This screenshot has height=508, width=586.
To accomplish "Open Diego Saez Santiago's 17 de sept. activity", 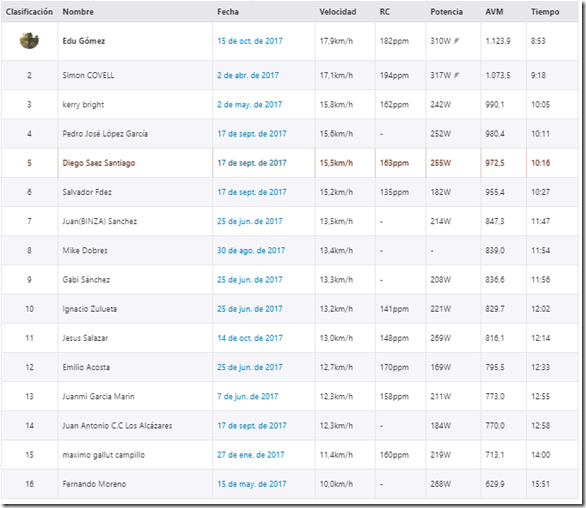I will [252, 163].
